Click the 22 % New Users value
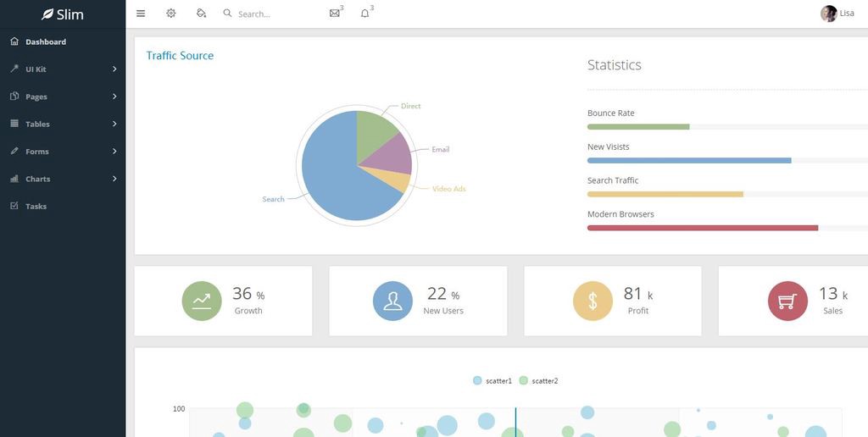 tap(442, 294)
